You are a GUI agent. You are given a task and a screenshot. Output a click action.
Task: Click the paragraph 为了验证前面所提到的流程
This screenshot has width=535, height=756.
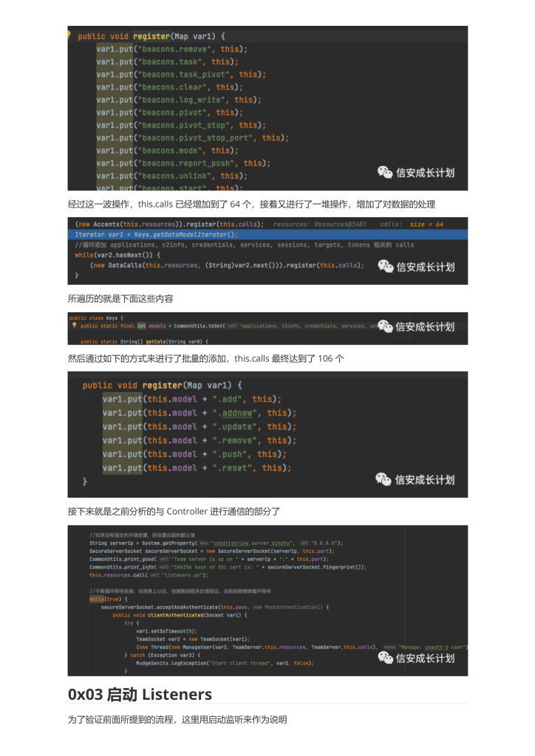click(x=177, y=720)
